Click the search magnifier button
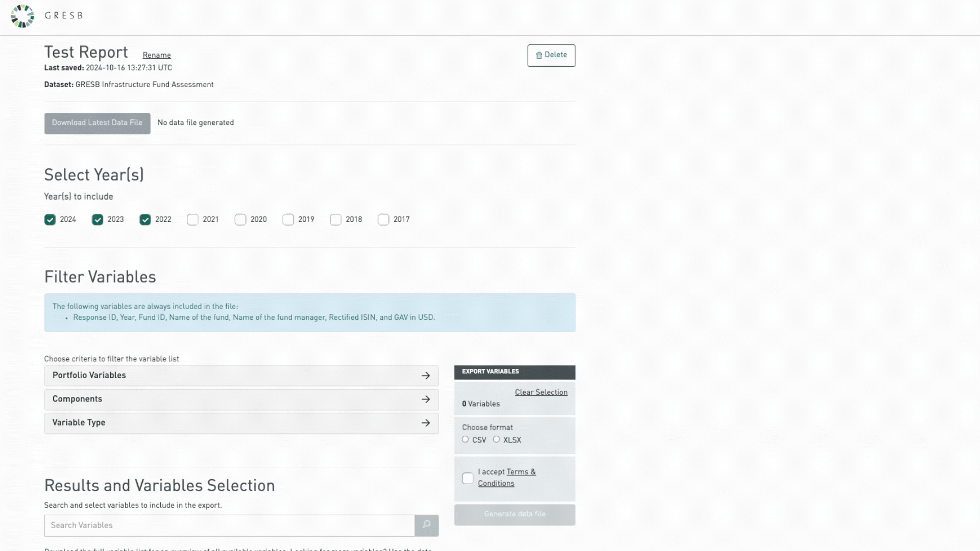The height and width of the screenshot is (551, 980). (427, 525)
